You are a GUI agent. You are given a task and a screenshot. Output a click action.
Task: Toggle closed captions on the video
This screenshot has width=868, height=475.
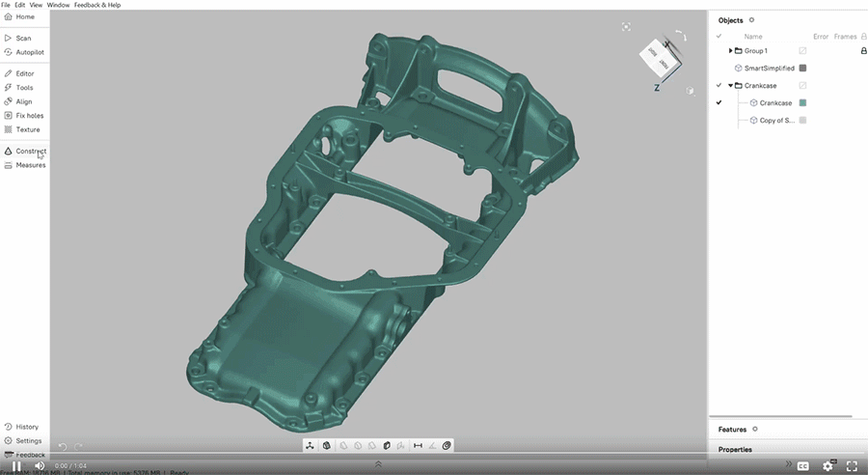tap(802, 465)
